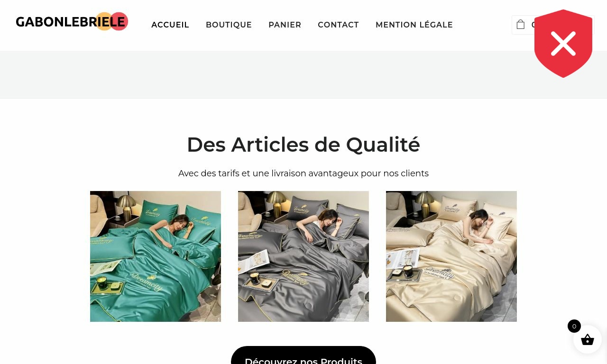Viewport: 607px width, 364px height.
Task: Click the orange circle in the logo
Action: [x=104, y=21]
